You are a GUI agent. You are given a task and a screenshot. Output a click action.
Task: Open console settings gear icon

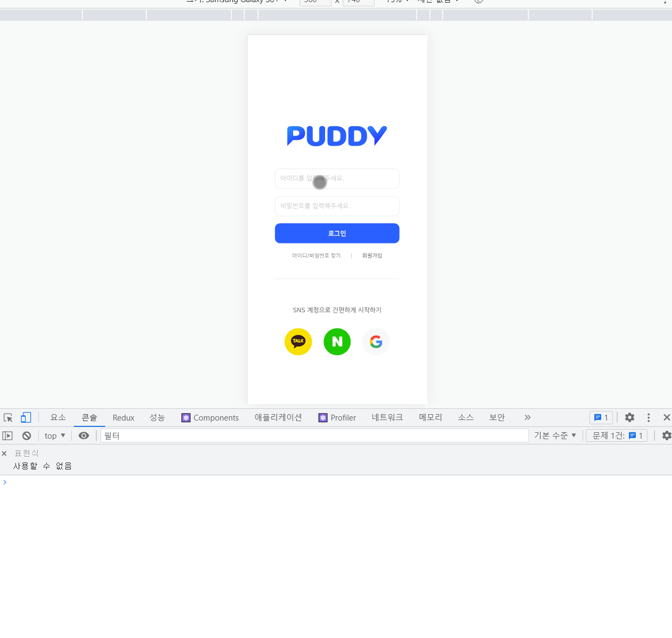[666, 436]
